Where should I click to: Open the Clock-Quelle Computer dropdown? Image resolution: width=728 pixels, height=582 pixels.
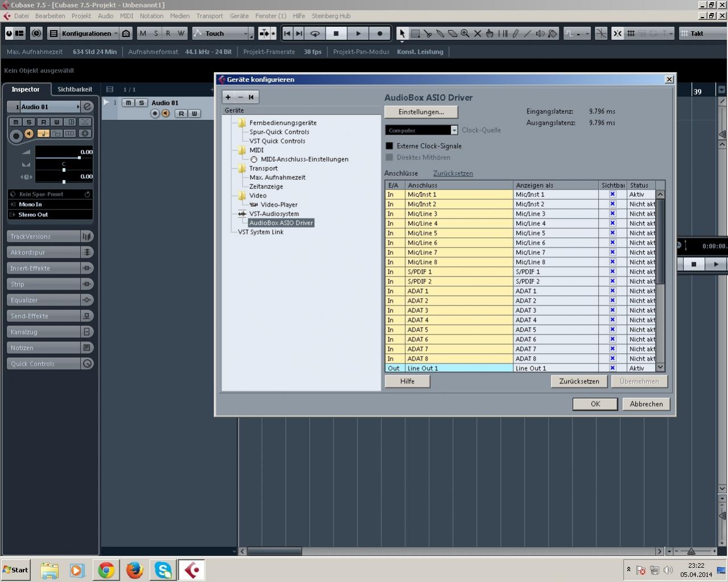(421, 130)
